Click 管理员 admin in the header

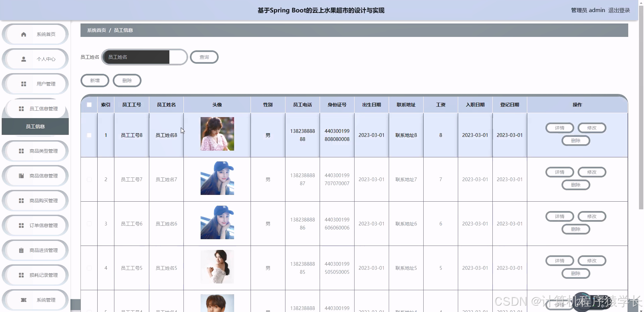[x=588, y=10]
